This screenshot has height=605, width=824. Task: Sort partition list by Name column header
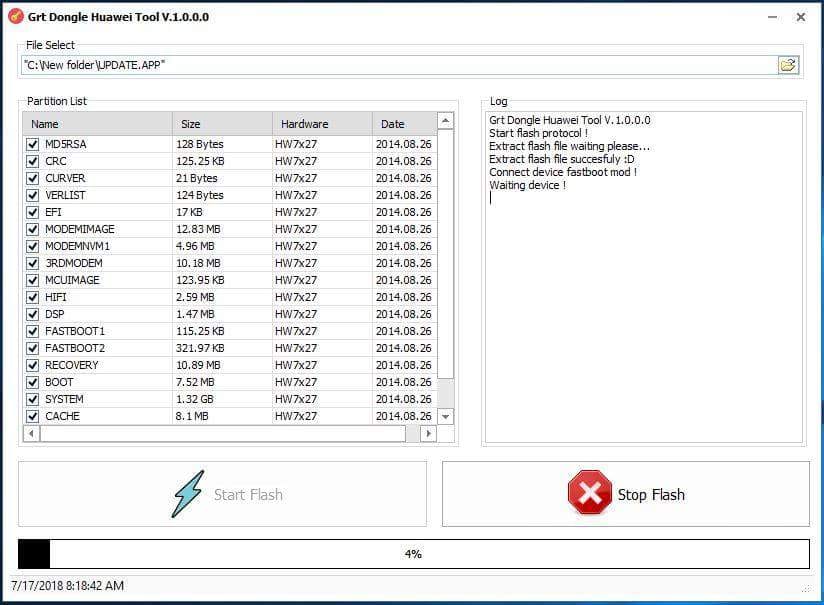pos(98,124)
